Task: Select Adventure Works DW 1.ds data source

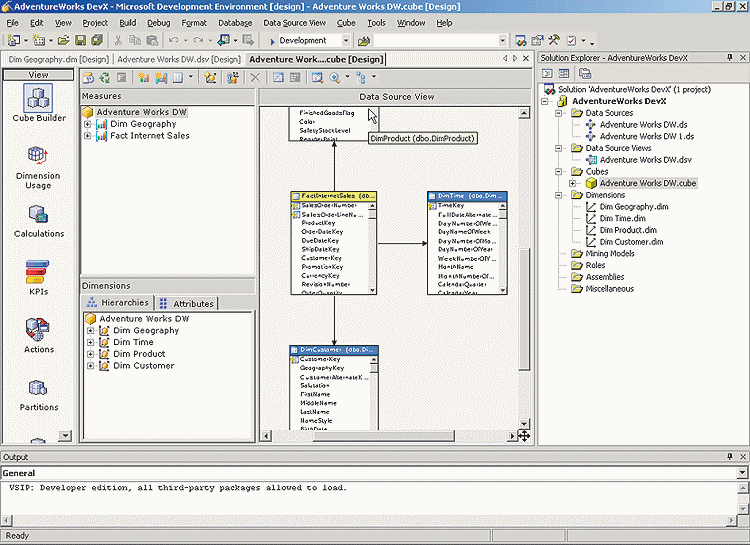Action: (647, 136)
